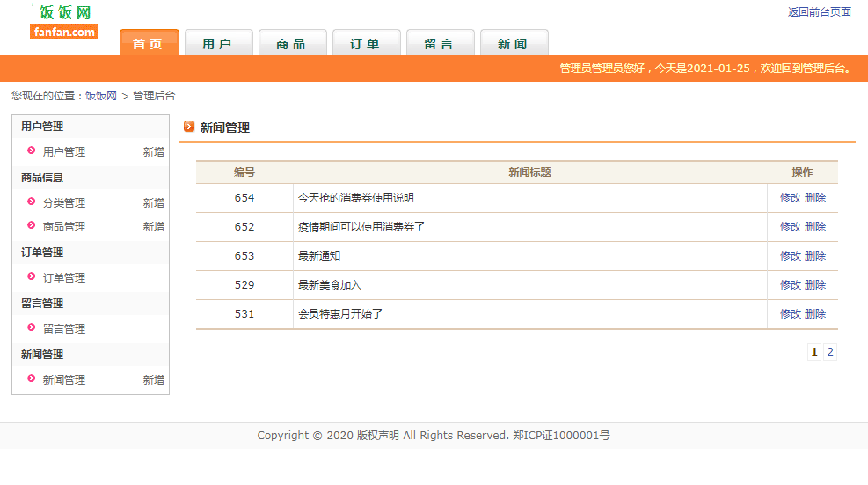Click 删除 for news 531
This screenshot has width=868, height=485.
pos(815,313)
